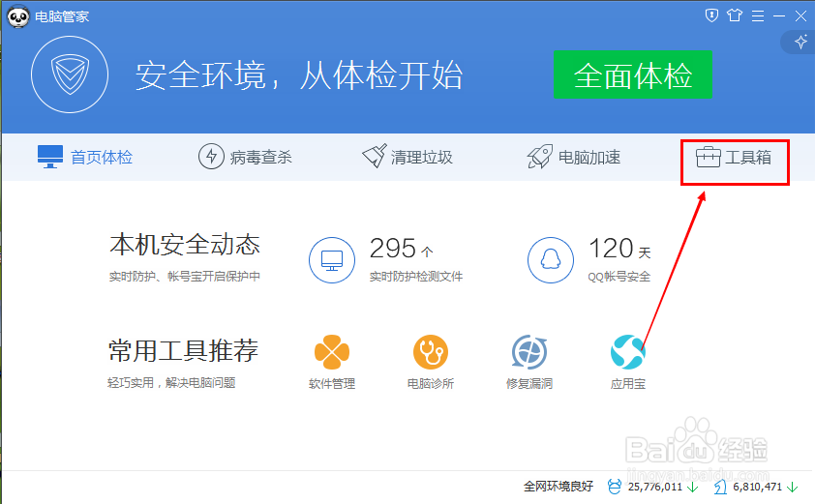Click the QQ penguin account icon
This screenshot has height=504, width=815.
point(551,260)
